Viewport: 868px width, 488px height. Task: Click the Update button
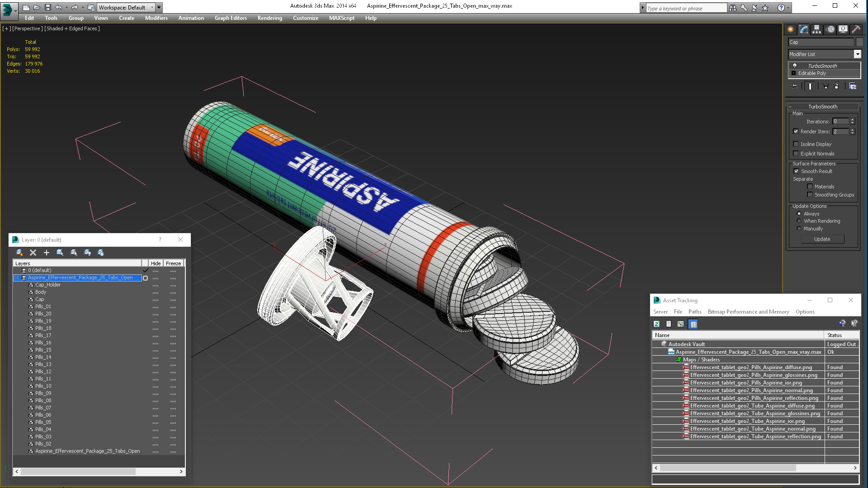click(x=822, y=239)
